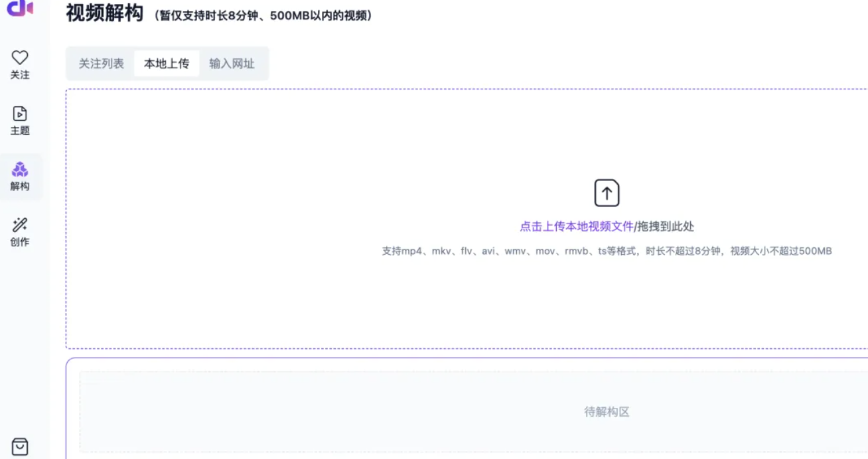Open the 主题 video icon in sidebar
Viewport: 868px width, 459px height.
[20, 113]
